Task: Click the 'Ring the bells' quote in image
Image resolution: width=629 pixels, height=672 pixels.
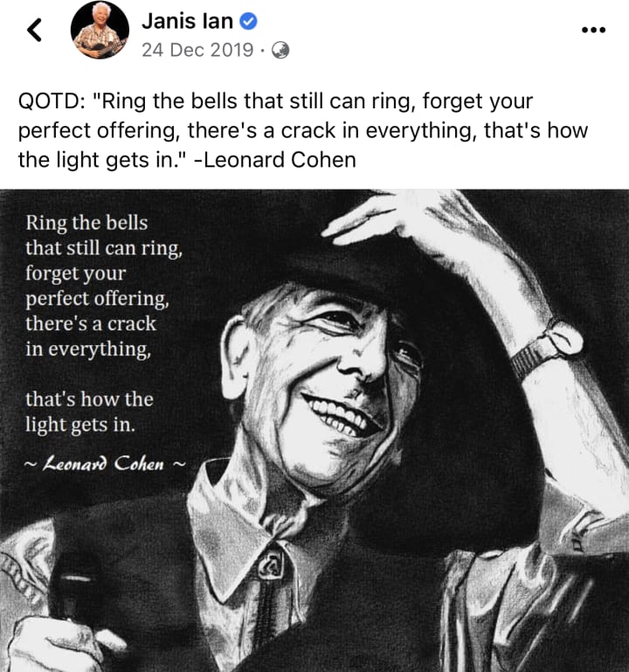Action: (x=104, y=286)
